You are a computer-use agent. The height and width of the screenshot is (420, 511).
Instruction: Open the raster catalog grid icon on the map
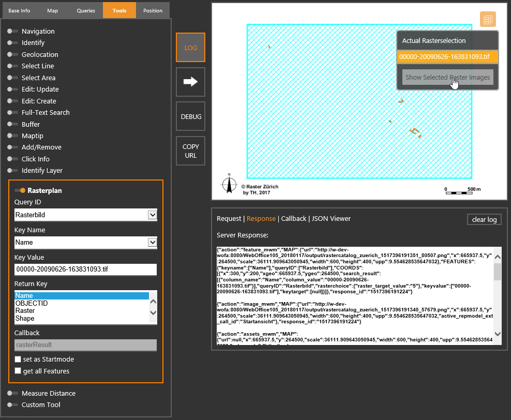(x=487, y=19)
